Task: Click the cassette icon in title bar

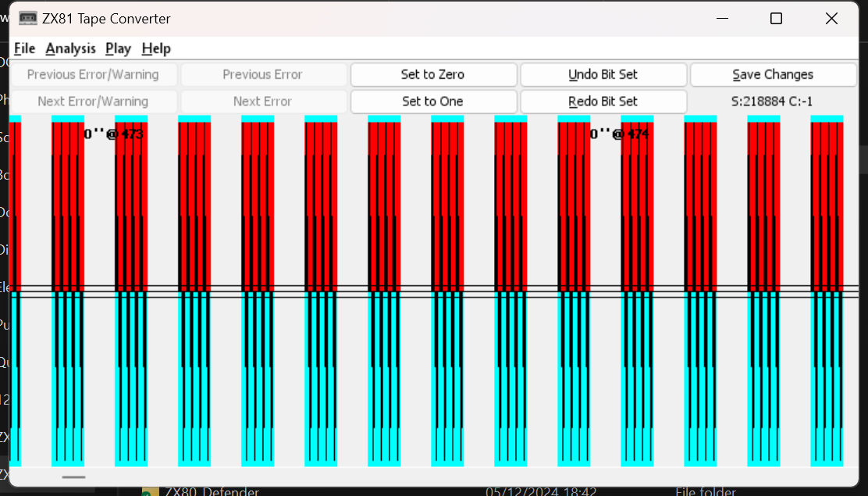Action: [28, 19]
